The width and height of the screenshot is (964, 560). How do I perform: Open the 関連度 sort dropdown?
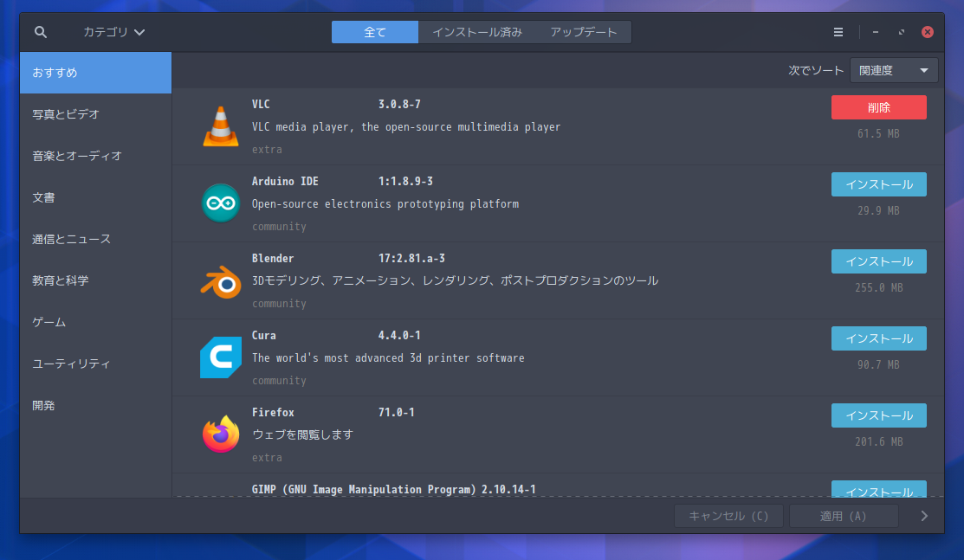click(x=894, y=70)
